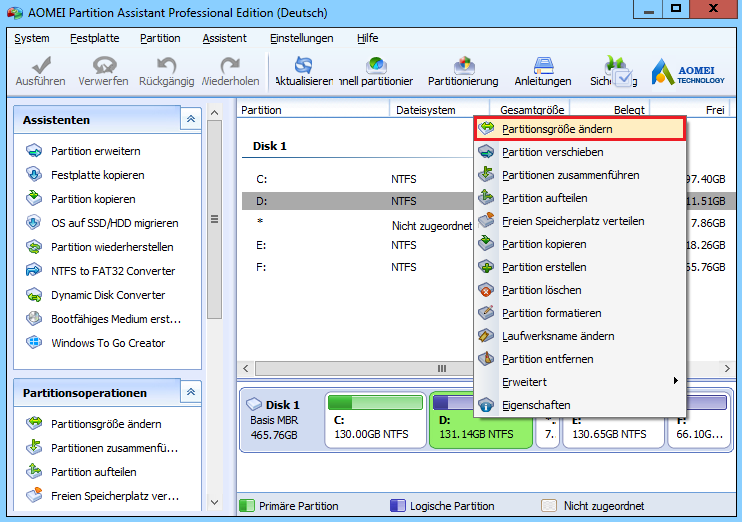
Task: Click the AOMEI Technology logo
Action: 688,72
